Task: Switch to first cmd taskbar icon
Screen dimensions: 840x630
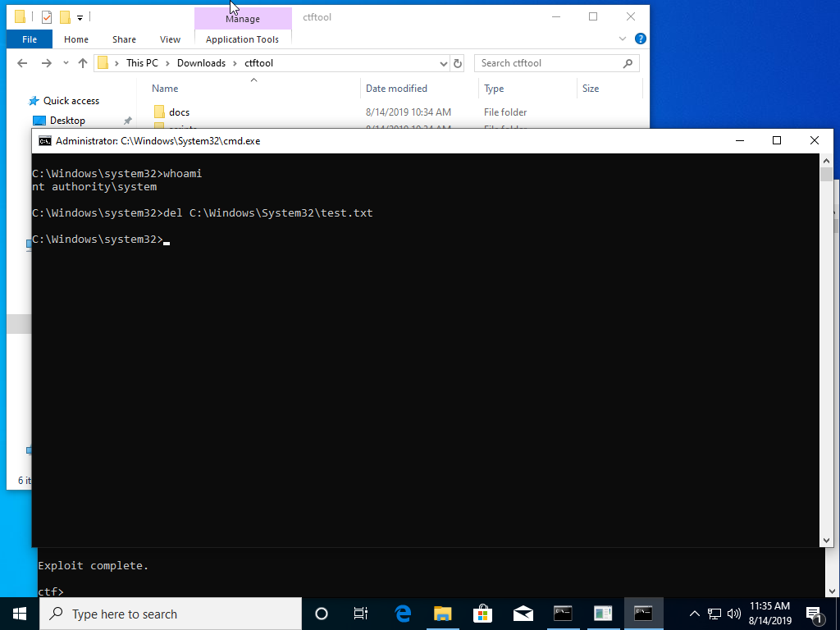Action: click(563, 614)
